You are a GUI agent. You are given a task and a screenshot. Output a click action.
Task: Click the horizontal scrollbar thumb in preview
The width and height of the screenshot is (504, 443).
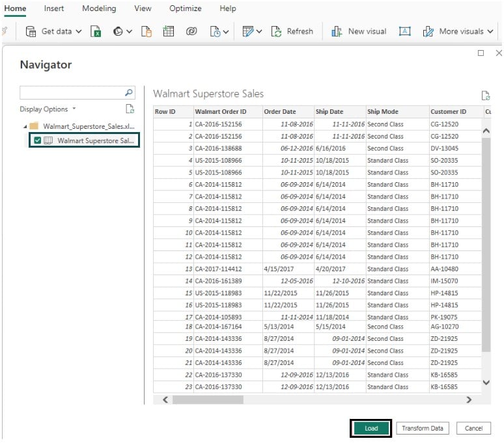[x=208, y=399]
